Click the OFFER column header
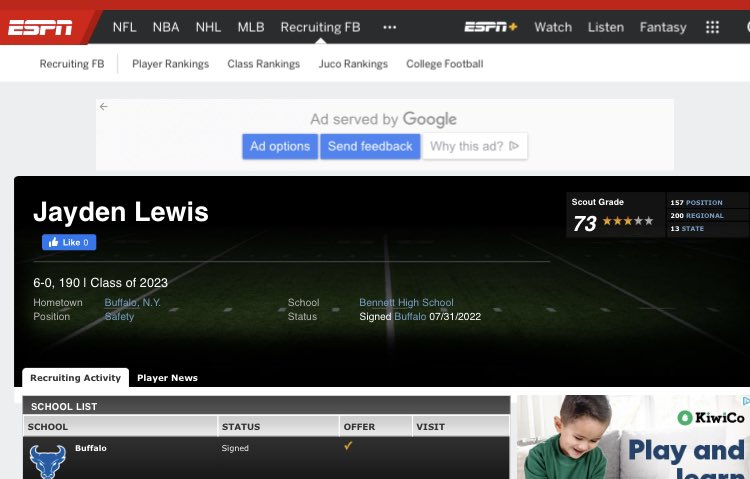 [376, 426]
